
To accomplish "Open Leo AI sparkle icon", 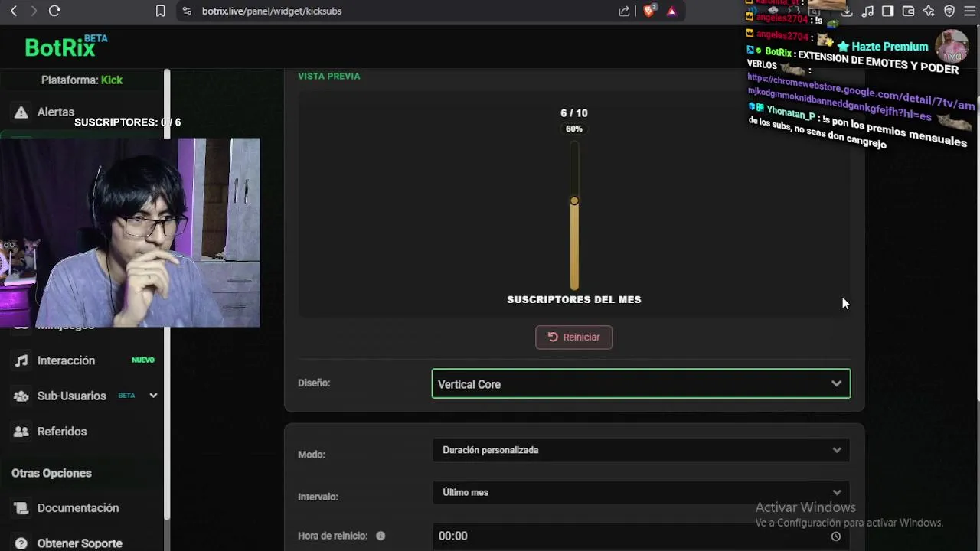I will click(x=929, y=11).
